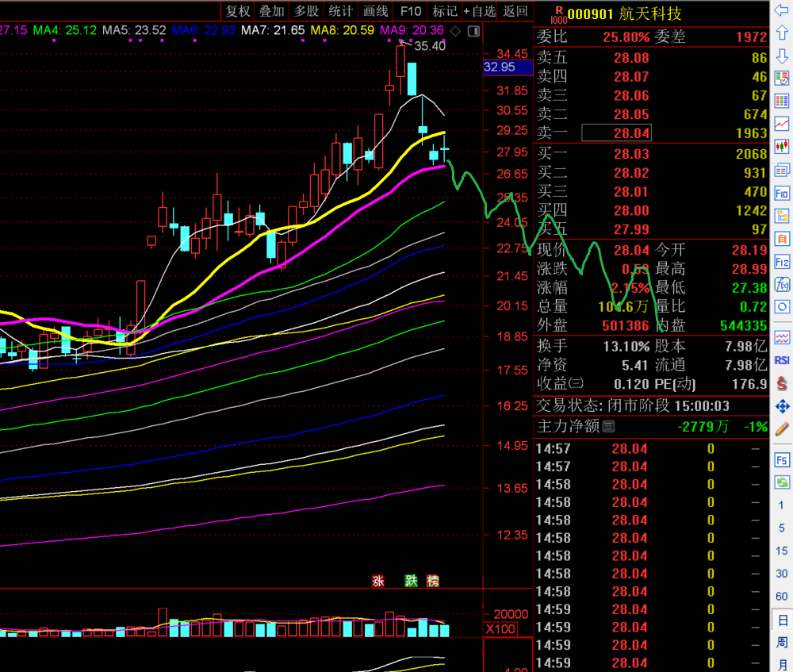793x672 pixels.
Task: Click the F5 sidebar icon
Action: point(782,460)
